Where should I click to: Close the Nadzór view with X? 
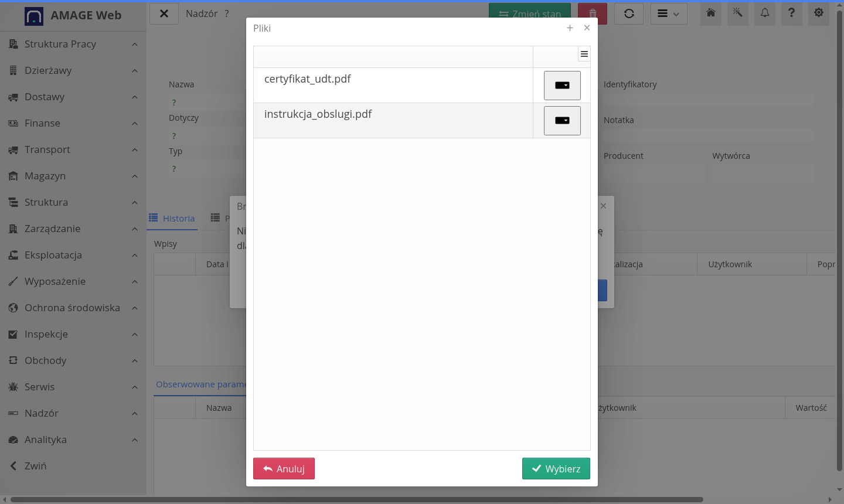pos(164,13)
